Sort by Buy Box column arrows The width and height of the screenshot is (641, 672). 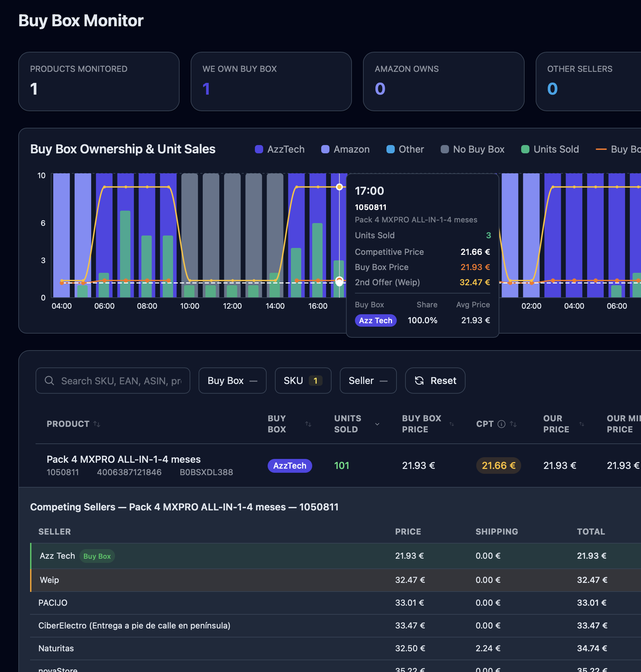308,424
